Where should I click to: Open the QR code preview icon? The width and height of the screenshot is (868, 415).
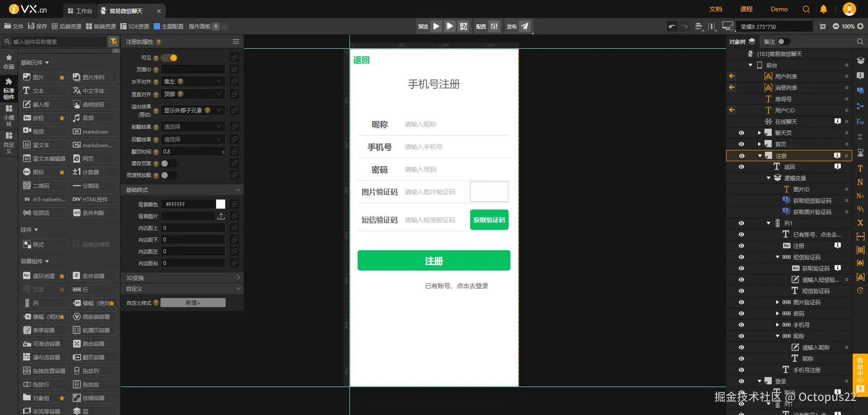(463, 26)
